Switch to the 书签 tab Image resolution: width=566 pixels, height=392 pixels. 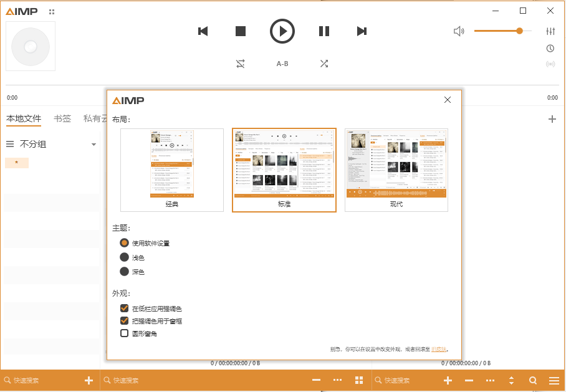point(62,118)
